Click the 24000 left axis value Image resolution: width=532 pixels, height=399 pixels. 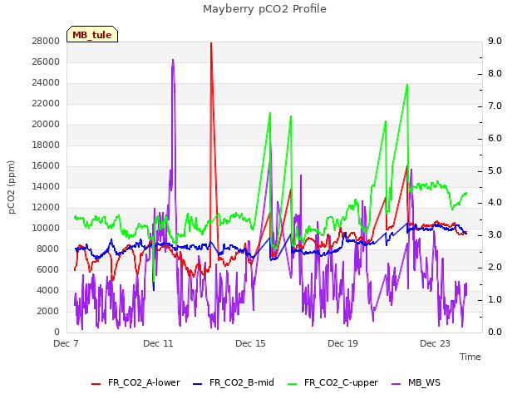46,82
